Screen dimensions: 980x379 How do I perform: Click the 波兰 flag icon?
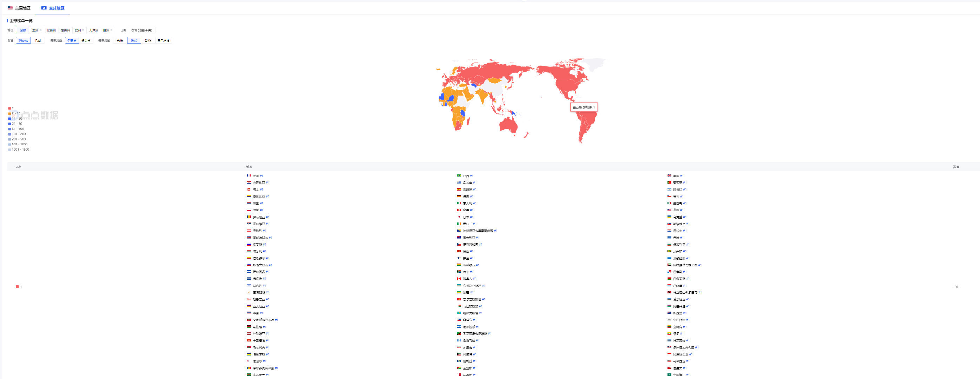[x=249, y=210]
